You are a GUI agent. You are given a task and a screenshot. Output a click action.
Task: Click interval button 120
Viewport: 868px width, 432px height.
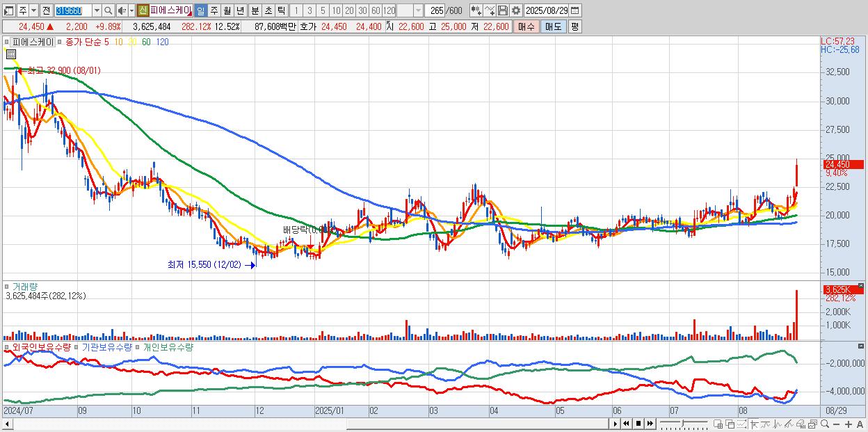(389, 10)
